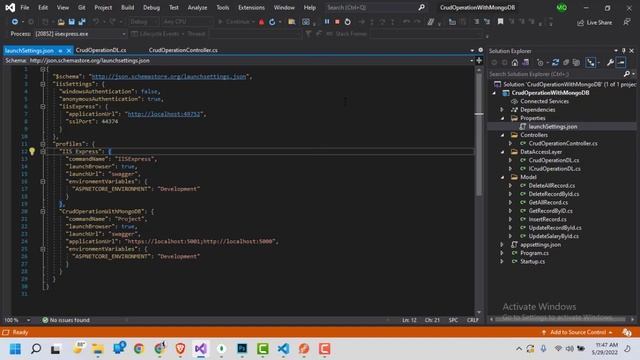Click the split editor plus icon
This screenshot has width=640, height=360.
tap(479, 60)
